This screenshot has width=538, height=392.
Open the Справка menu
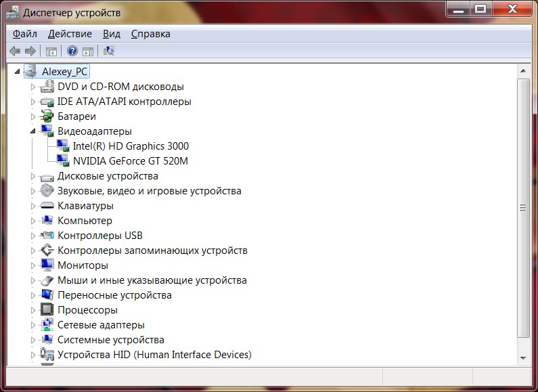pyautogui.click(x=150, y=34)
